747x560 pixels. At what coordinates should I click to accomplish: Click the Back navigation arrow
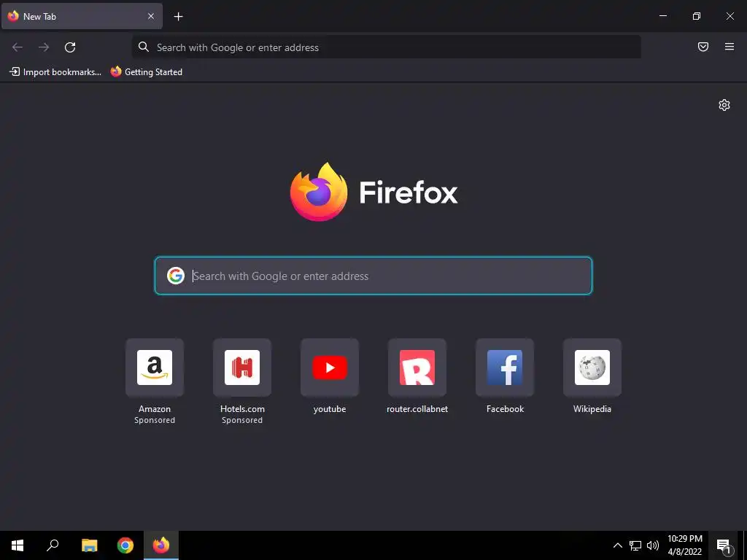coord(18,47)
